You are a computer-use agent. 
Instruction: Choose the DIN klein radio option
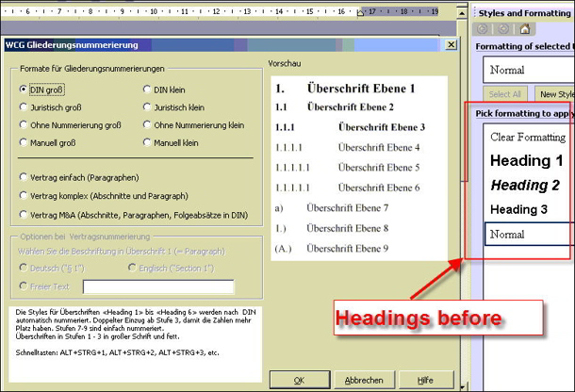tap(147, 90)
